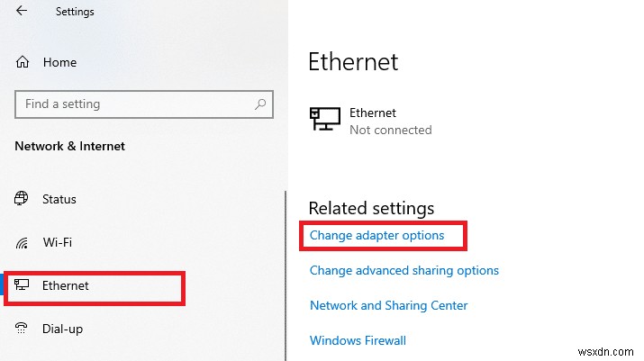Open Network and Sharing Center link
The image size is (644, 361).
pos(388,305)
